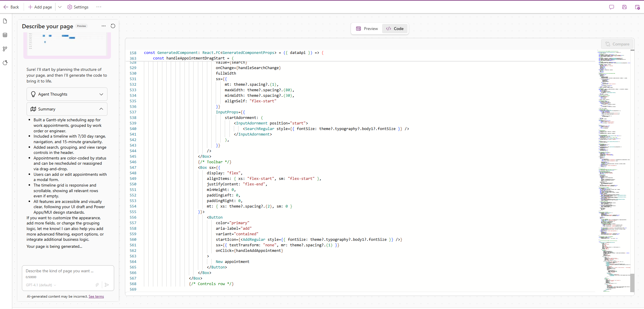Open the Pages icon in left sidebar

[5, 21]
